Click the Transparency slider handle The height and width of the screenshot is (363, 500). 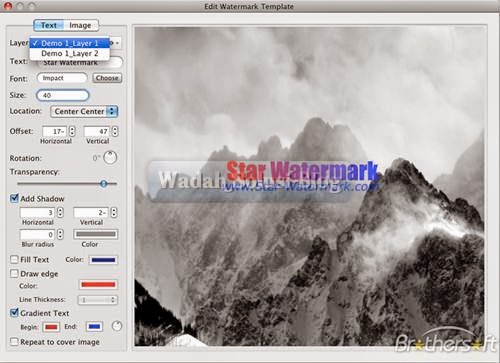pyautogui.click(x=104, y=184)
